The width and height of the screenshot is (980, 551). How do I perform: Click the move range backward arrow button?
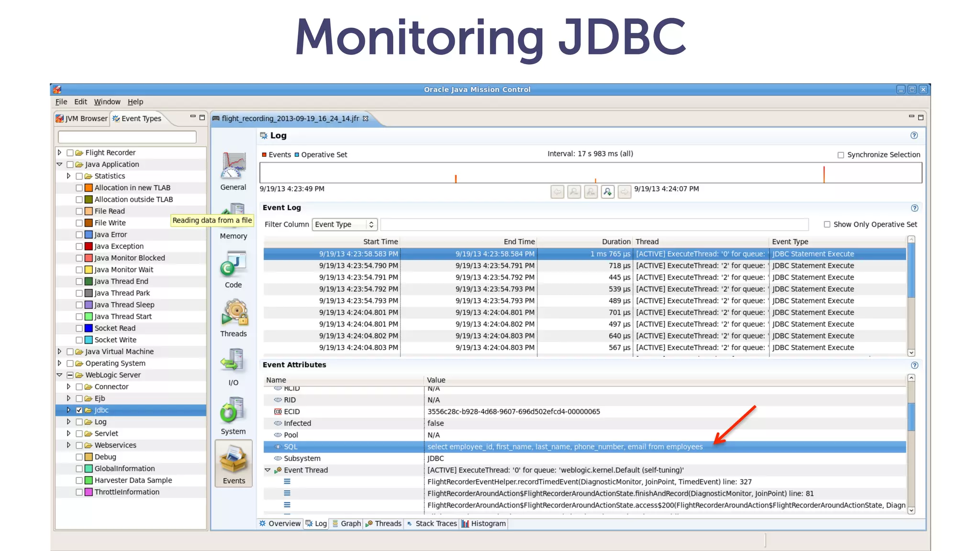click(557, 192)
